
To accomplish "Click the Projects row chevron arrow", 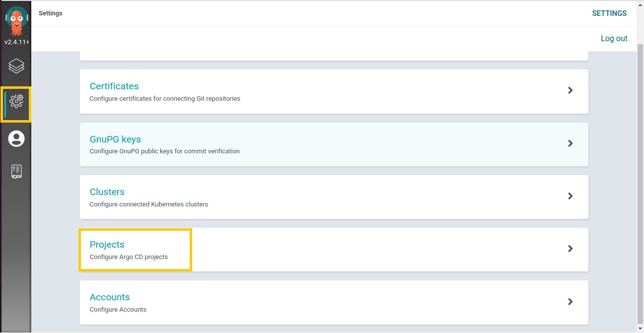I will [570, 249].
